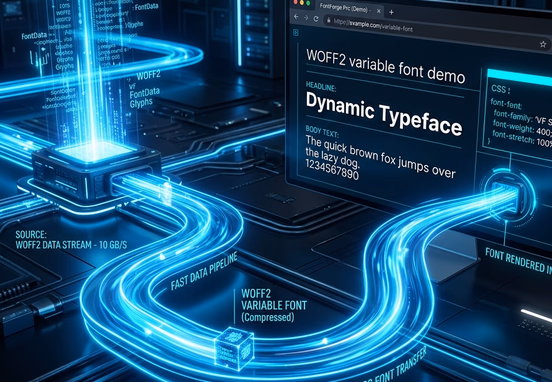Click the "Dynamic Typeface" headline text
552x382 pixels.
(384, 114)
